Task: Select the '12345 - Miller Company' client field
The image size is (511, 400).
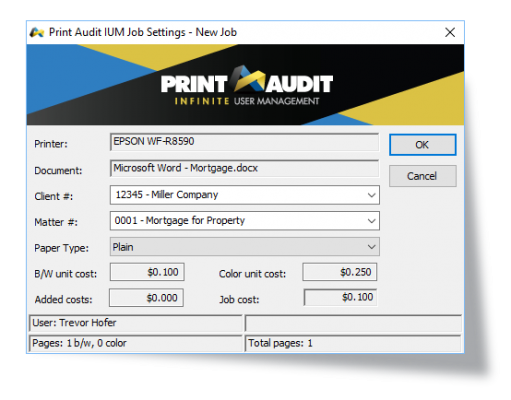Action: 245,195
